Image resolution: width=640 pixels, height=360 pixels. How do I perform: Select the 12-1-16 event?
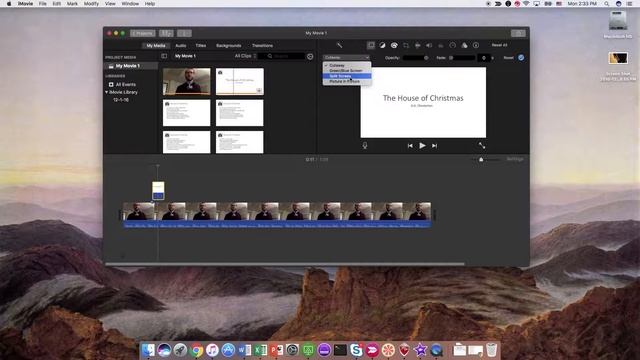(121, 100)
